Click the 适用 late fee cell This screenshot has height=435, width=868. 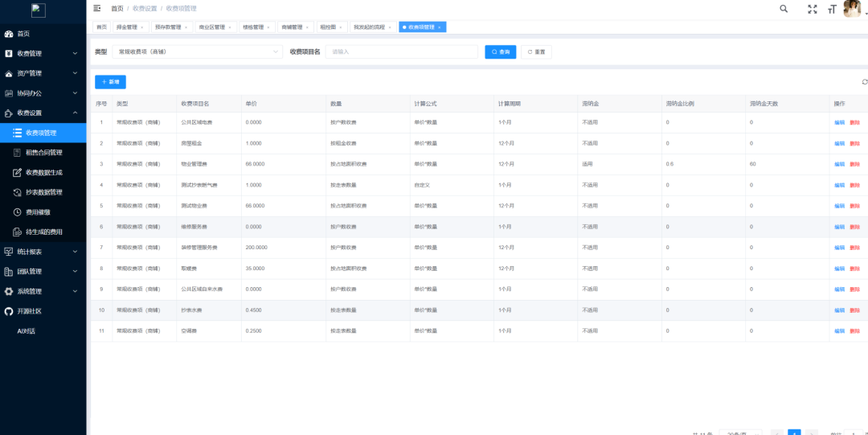(588, 164)
